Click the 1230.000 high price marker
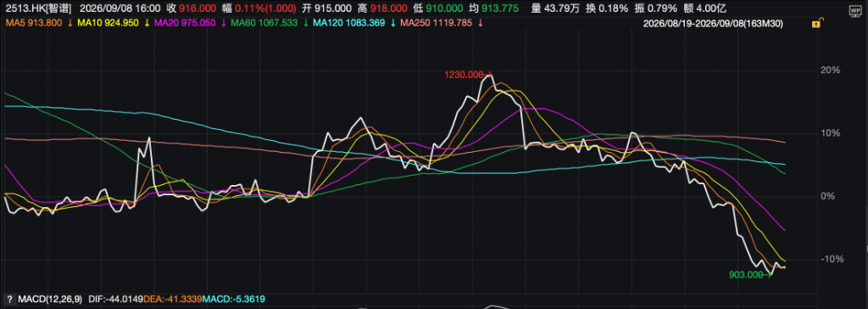Screen dimensions: 868x309 (464, 74)
